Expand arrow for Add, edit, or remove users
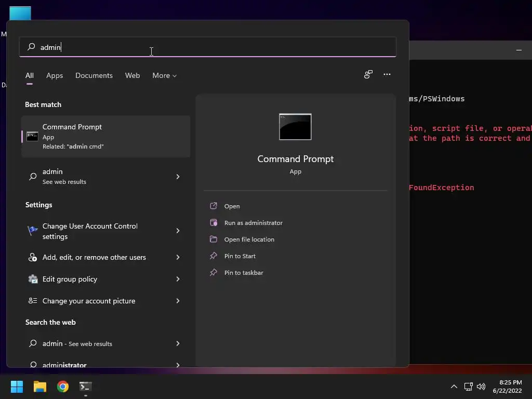Viewport: 532px width, 399px height. click(178, 257)
